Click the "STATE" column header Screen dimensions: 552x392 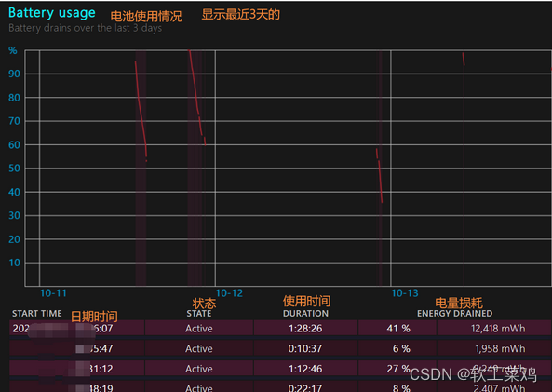[x=199, y=314]
